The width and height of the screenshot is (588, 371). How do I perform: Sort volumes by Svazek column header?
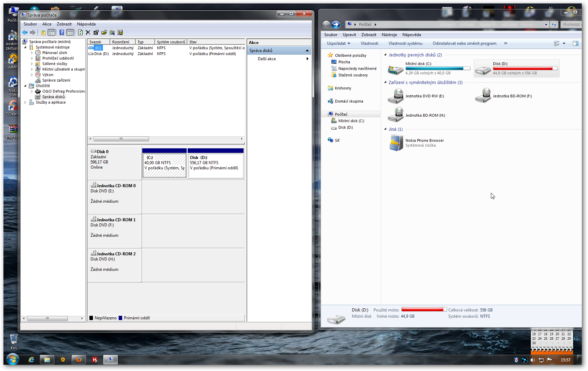click(x=98, y=42)
